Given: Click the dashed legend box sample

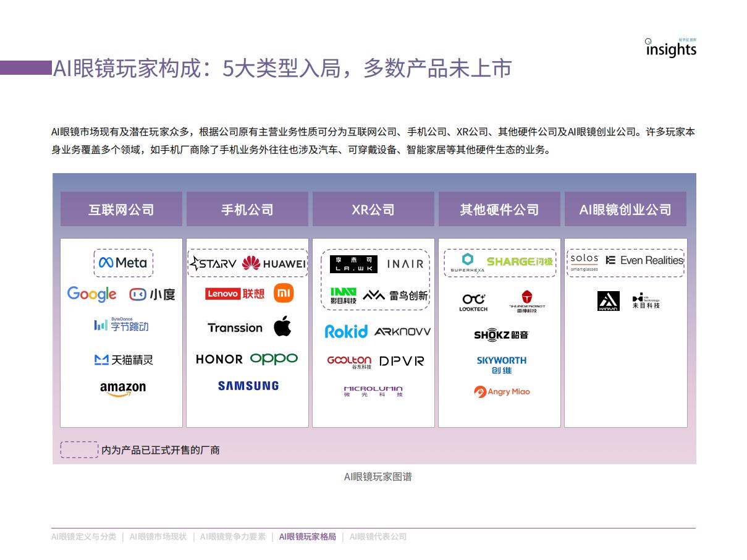Looking at the screenshot, I should coord(79,449).
